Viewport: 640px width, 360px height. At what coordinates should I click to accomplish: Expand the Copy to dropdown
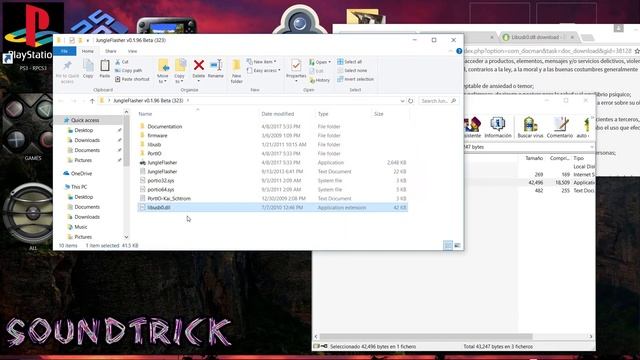click(x=180, y=79)
